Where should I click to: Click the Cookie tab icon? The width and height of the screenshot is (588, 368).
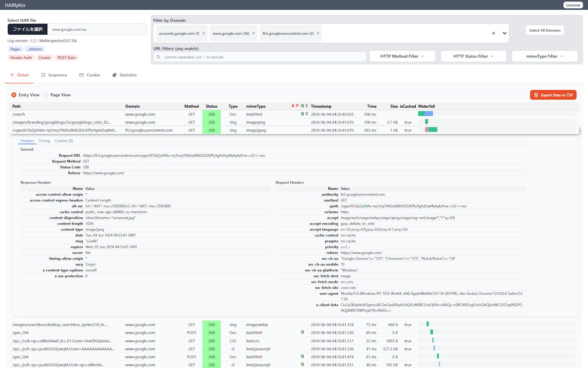pos(81,75)
